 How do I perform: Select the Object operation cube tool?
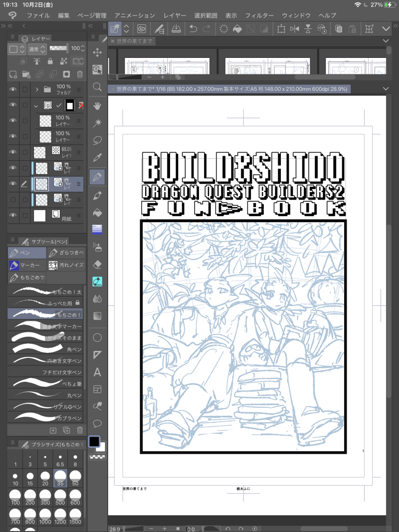click(x=97, y=69)
